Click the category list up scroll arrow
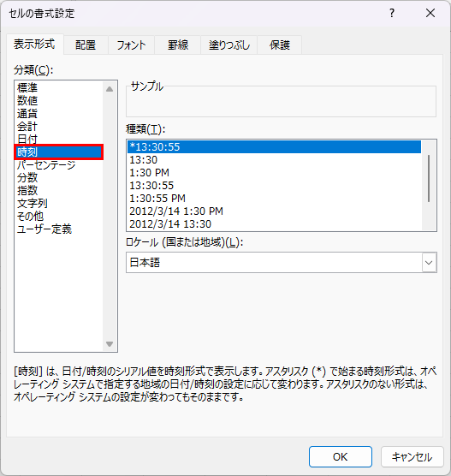Screen dimensions: 451x476 110,89
